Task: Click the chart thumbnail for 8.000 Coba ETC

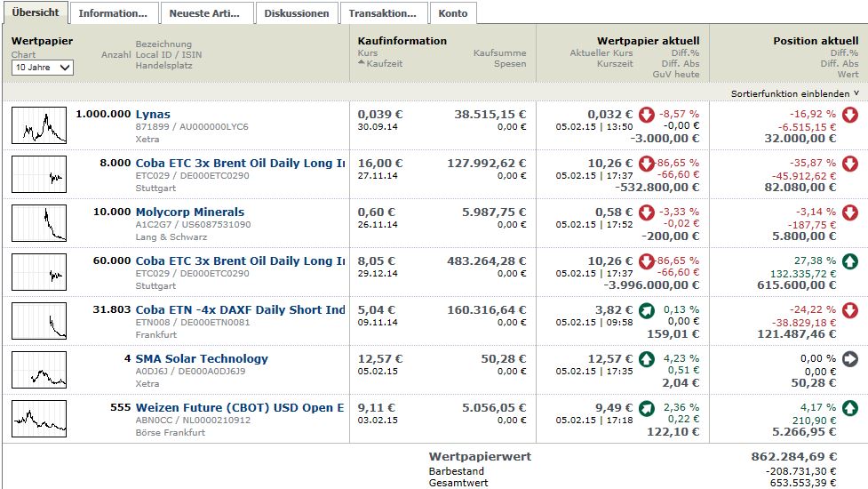Action: coord(39,174)
